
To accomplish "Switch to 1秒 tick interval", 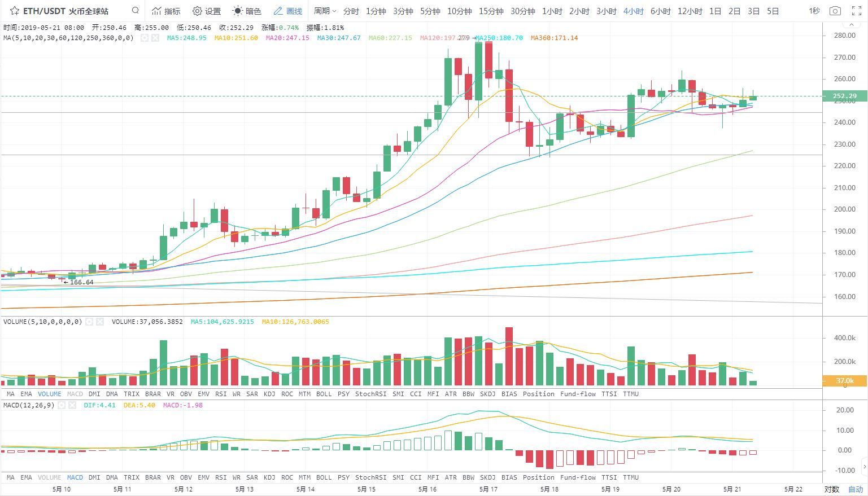I will (x=814, y=11).
